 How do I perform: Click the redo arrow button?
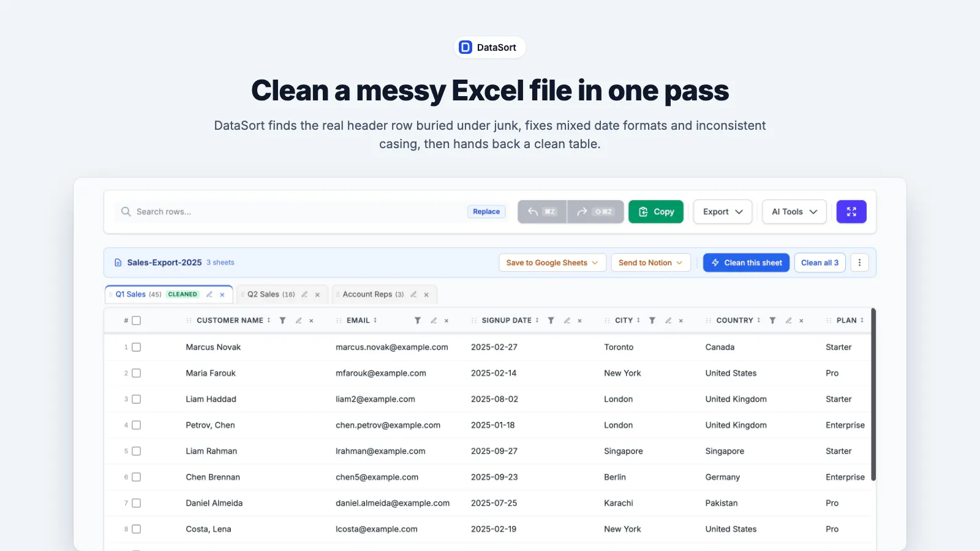coord(595,212)
